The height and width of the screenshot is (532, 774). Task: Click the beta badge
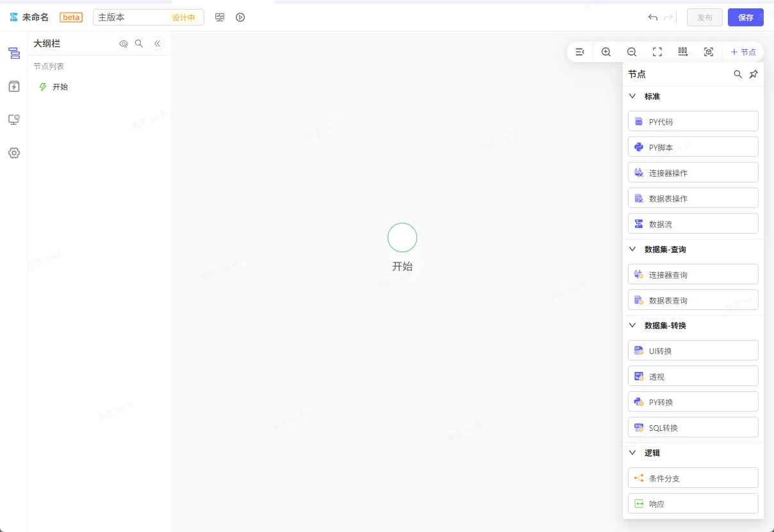tap(71, 17)
